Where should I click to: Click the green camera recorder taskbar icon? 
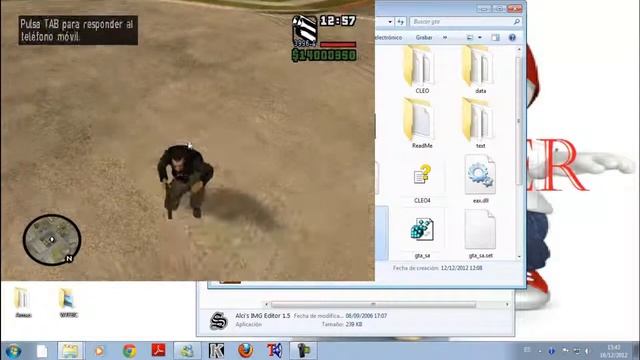[304, 351]
